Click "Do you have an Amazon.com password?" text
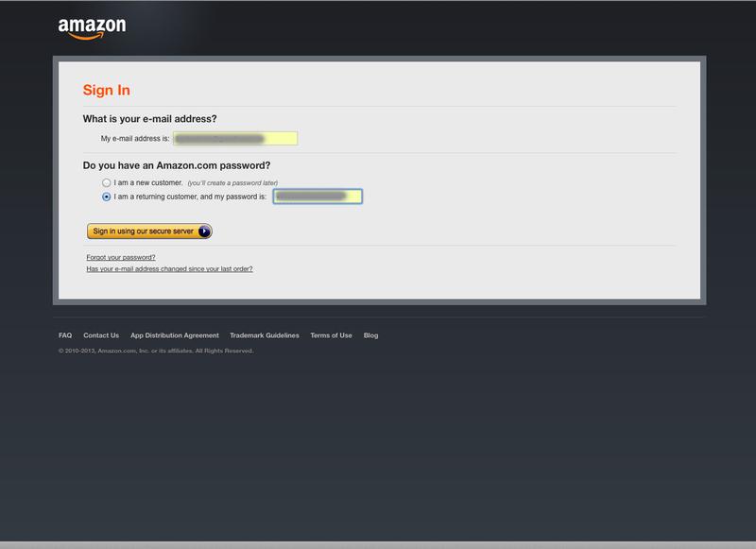 (x=177, y=165)
